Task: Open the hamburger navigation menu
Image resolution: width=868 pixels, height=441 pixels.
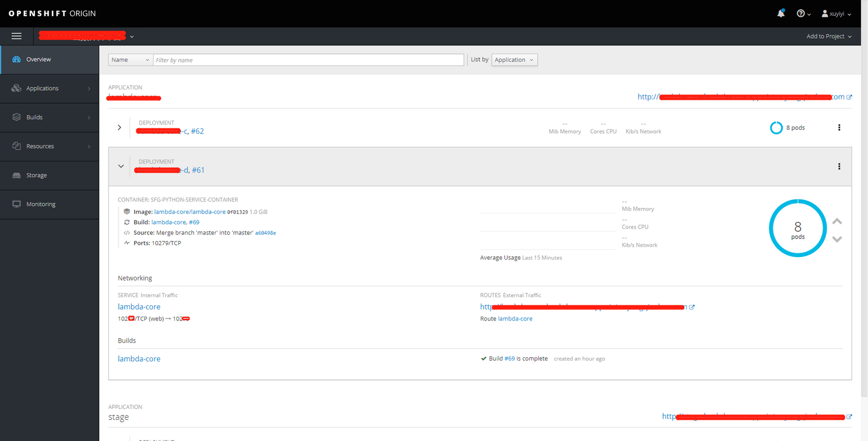Action: [x=17, y=36]
